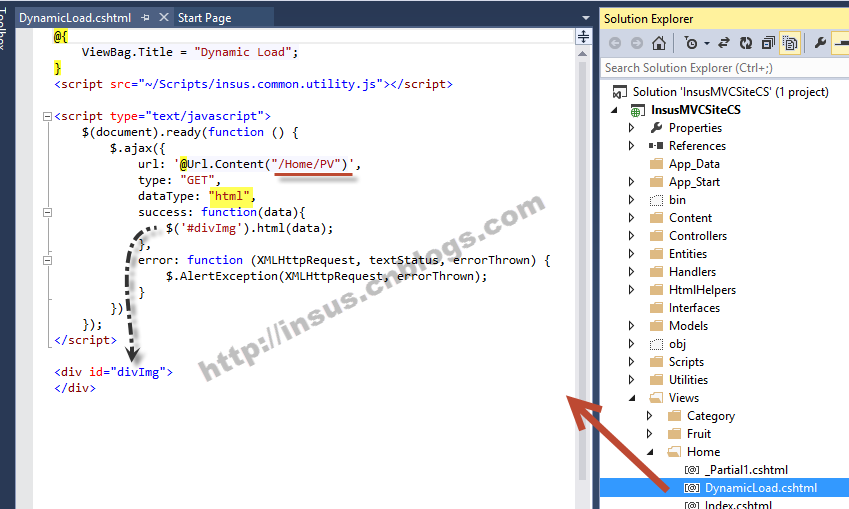The image size is (849, 509).
Task: Click the editor vertical scrollbar track
Action: click(x=583, y=271)
